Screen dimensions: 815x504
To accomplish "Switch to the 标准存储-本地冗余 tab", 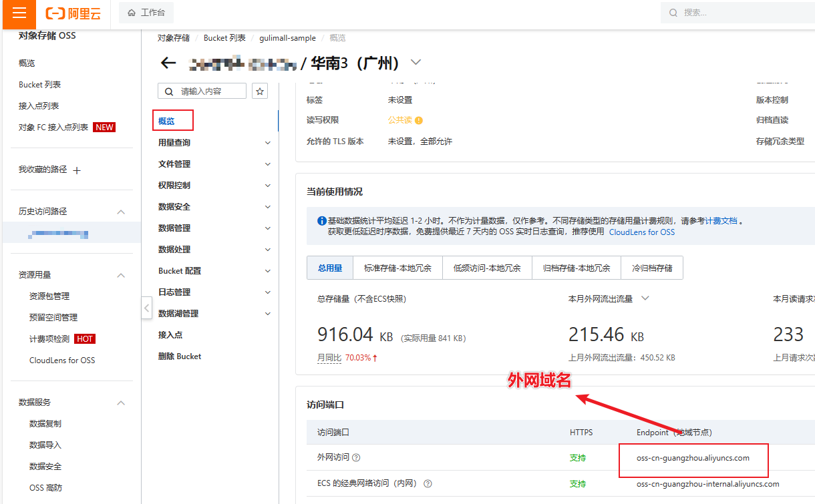I will tap(397, 268).
